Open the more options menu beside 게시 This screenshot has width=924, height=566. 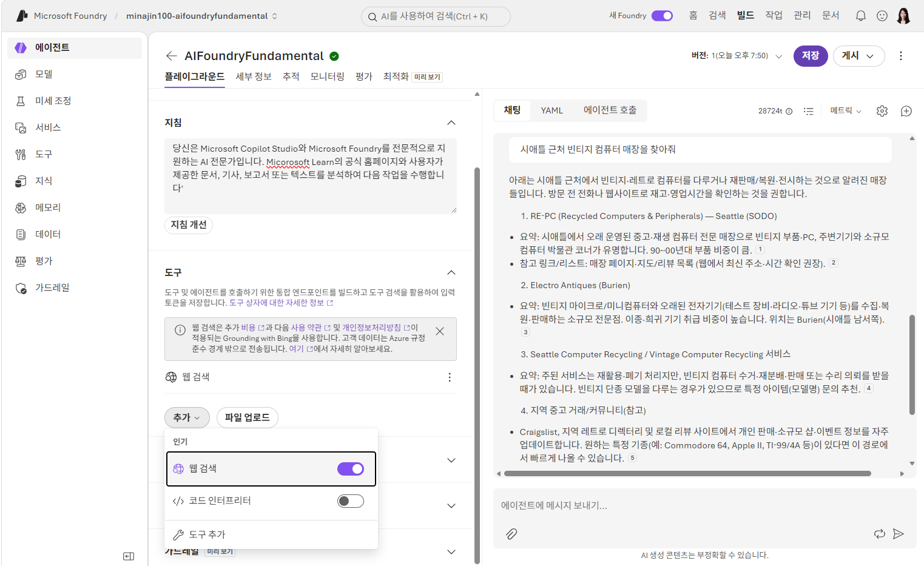(x=901, y=56)
